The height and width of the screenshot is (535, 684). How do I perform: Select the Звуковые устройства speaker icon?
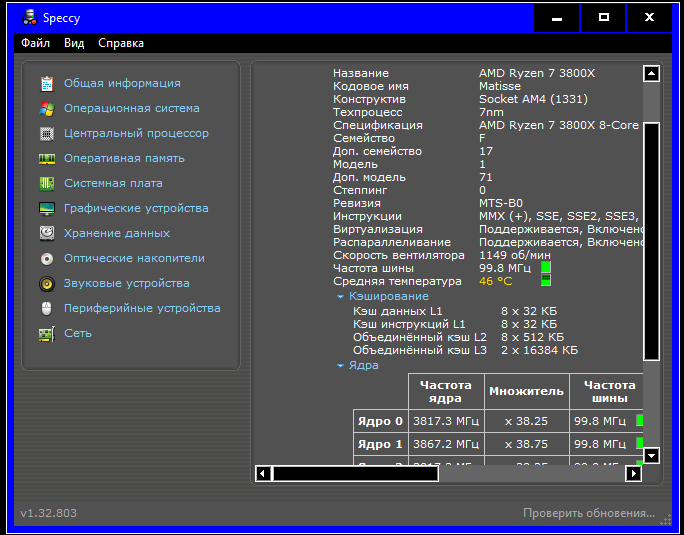tap(46, 283)
